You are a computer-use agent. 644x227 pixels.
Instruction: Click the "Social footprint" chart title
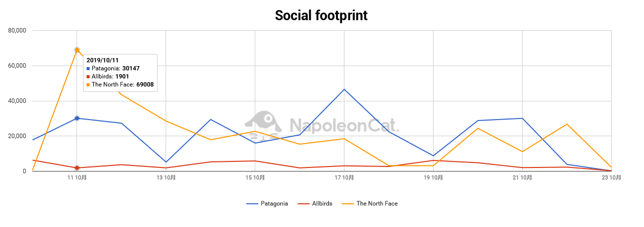click(x=321, y=16)
